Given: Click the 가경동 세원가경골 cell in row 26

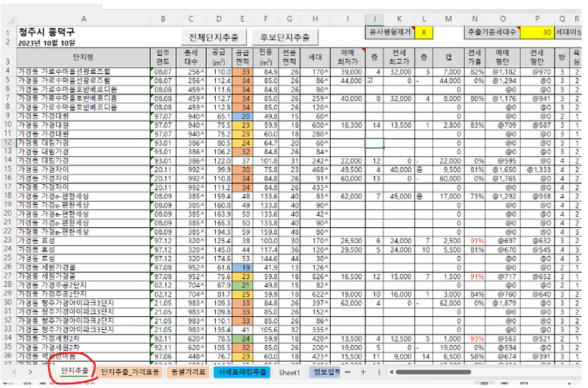Looking at the screenshot, I should (x=83, y=267).
